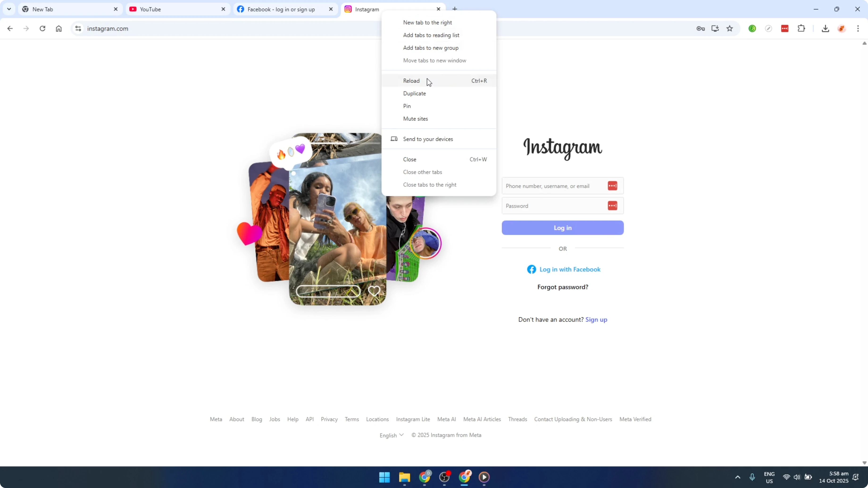The height and width of the screenshot is (488, 868).
Task: Click the Sign up link
Action: click(596, 320)
